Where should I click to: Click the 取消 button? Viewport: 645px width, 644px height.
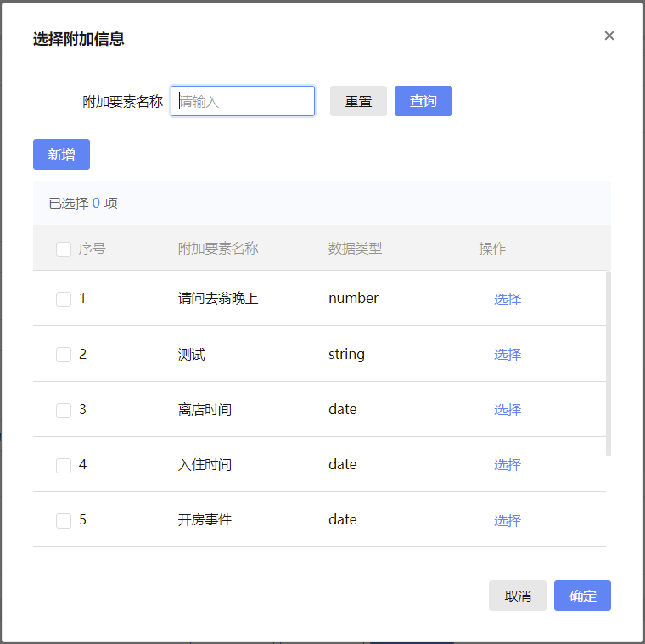point(518,596)
